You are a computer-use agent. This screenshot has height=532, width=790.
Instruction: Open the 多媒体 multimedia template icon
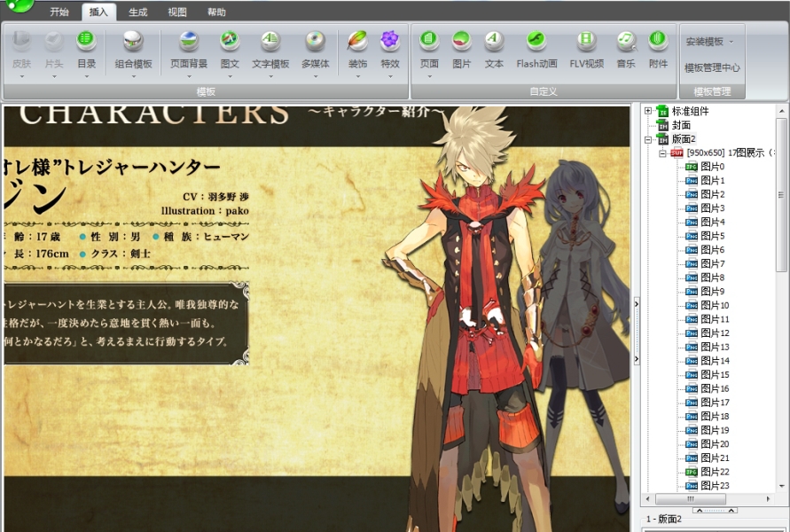tap(316, 41)
